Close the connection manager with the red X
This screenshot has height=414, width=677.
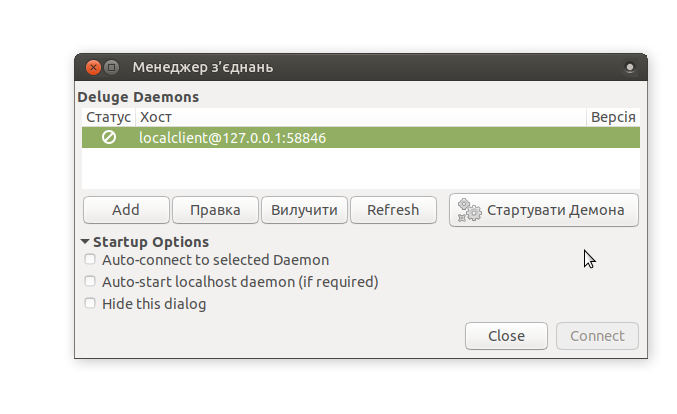tap(93, 67)
